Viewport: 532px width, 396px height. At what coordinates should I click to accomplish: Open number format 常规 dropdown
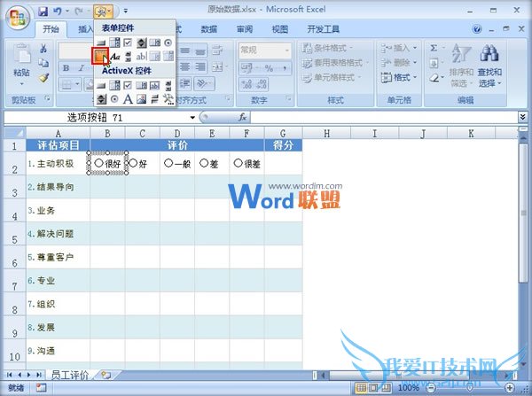pyautogui.click(x=287, y=50)
